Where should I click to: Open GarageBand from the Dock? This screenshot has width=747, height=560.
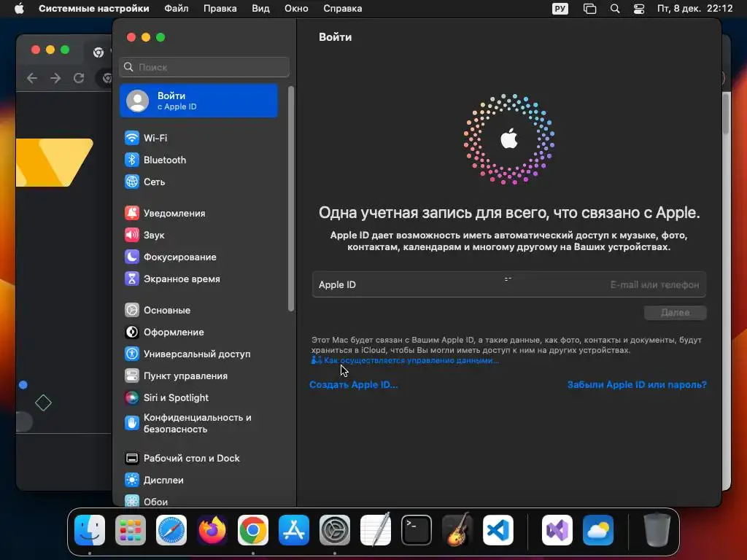click(457, 530)
